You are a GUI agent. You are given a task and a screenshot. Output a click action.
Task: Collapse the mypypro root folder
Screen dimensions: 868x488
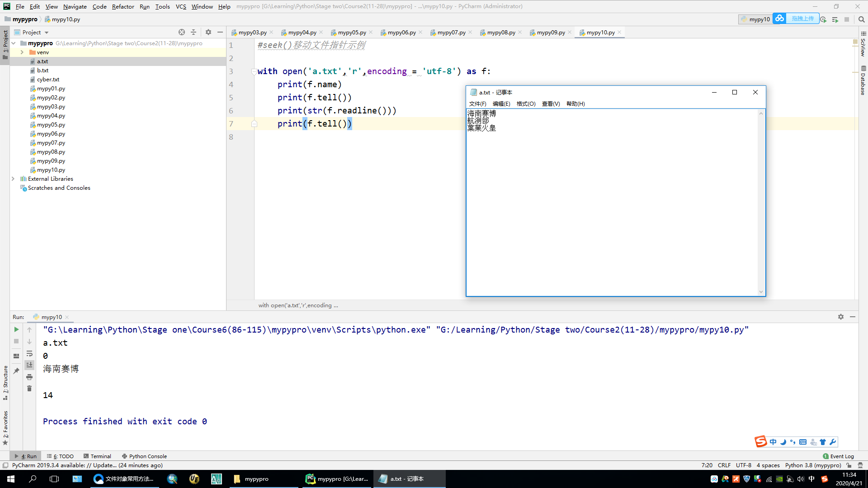click(x=14, y=43)
